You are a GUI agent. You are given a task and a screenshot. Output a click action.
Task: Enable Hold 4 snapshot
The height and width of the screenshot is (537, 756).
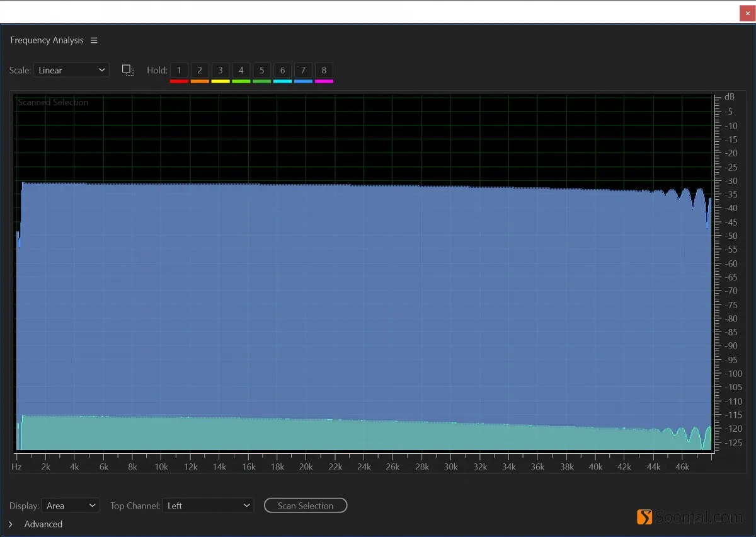click(x=241, y=70)
